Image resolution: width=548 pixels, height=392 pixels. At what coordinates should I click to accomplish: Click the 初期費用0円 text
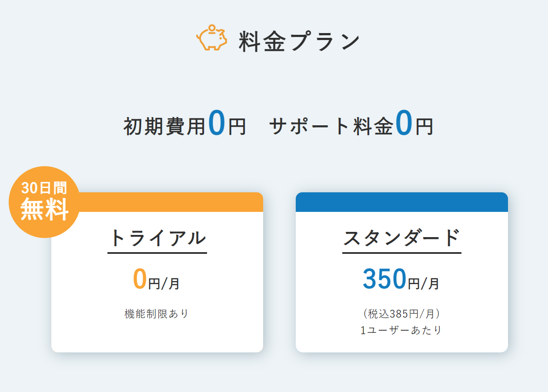coord(185,126)
